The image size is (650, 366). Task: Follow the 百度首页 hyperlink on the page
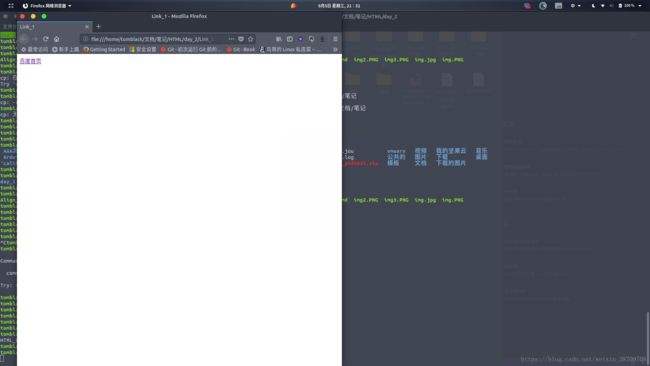pos(31,61)
